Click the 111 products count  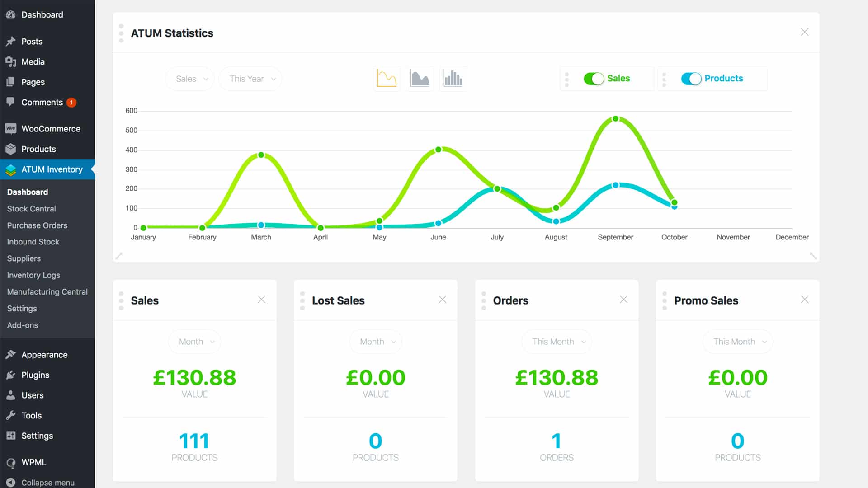pyautogui.click(x=194, y=441)
